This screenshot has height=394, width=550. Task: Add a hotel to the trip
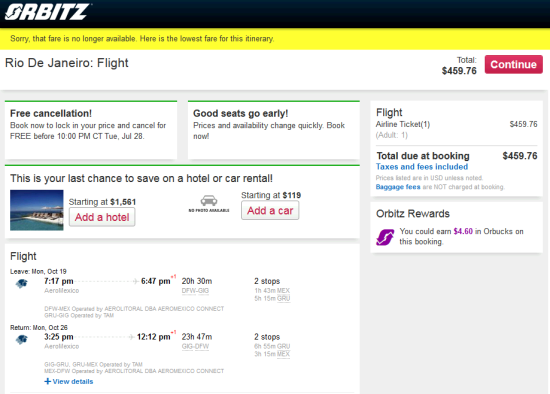coord(102,217)
